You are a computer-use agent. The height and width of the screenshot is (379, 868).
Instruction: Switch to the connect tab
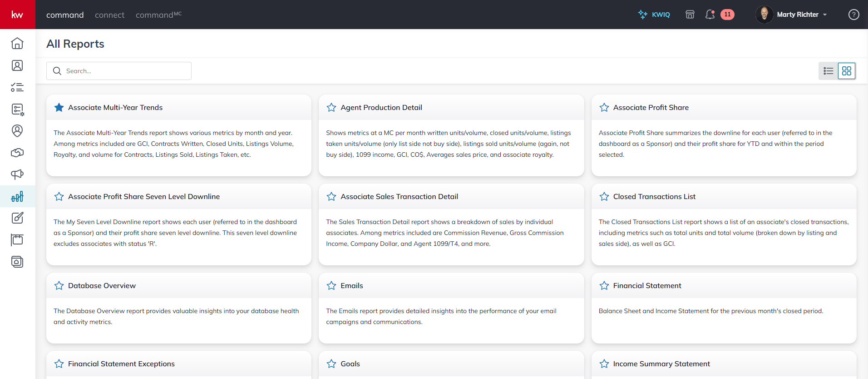(109, 15)
